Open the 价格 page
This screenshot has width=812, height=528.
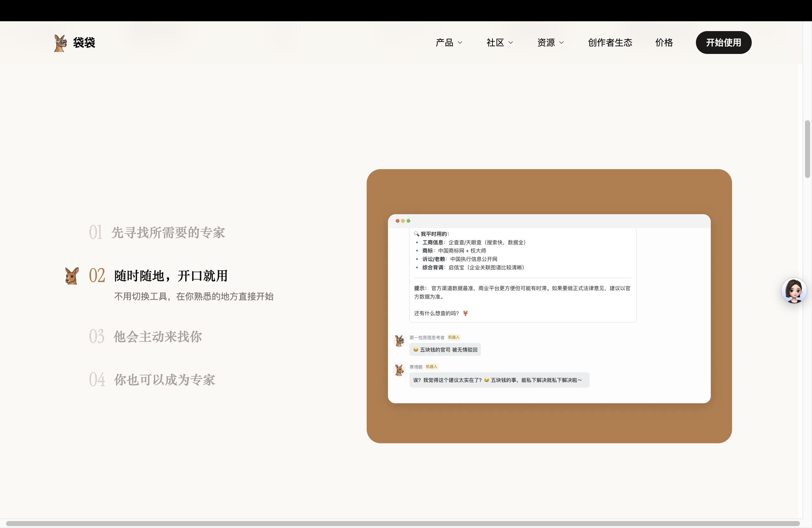click(664, 43)
